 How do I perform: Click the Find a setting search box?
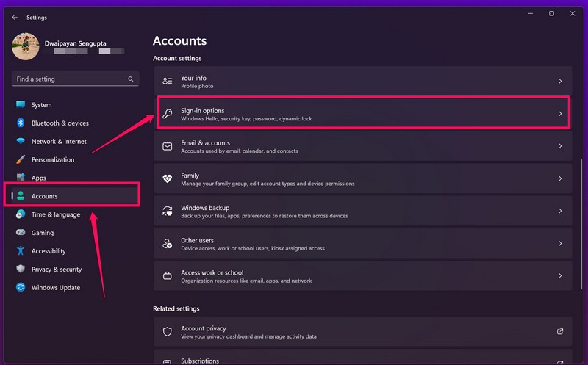(x=70, y=79)
